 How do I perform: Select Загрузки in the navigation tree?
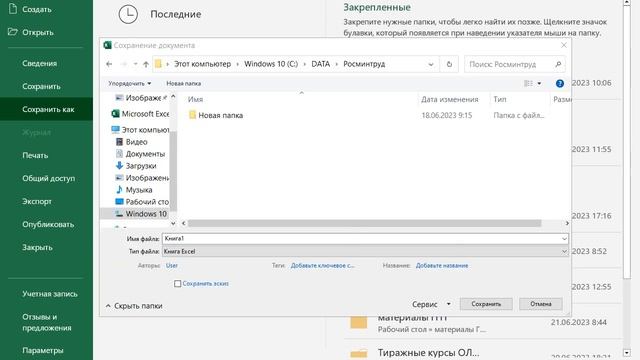[x=136, y=166]
